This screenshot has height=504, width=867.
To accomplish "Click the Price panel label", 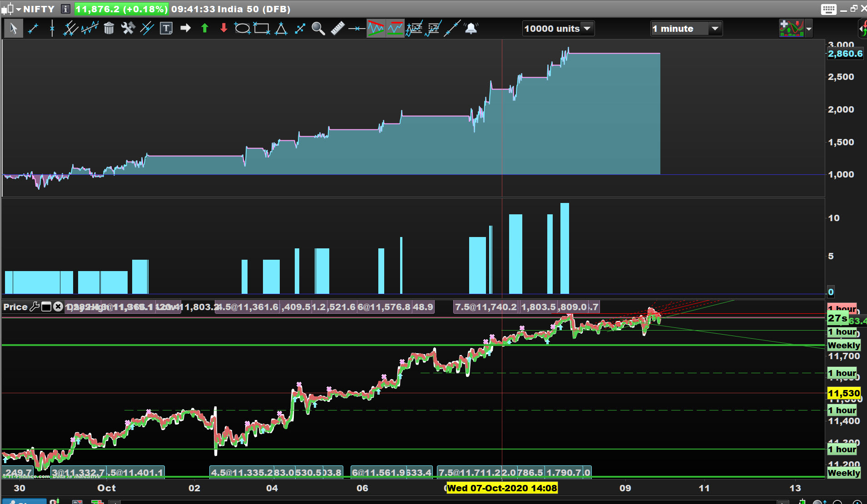I will point(15,307).
